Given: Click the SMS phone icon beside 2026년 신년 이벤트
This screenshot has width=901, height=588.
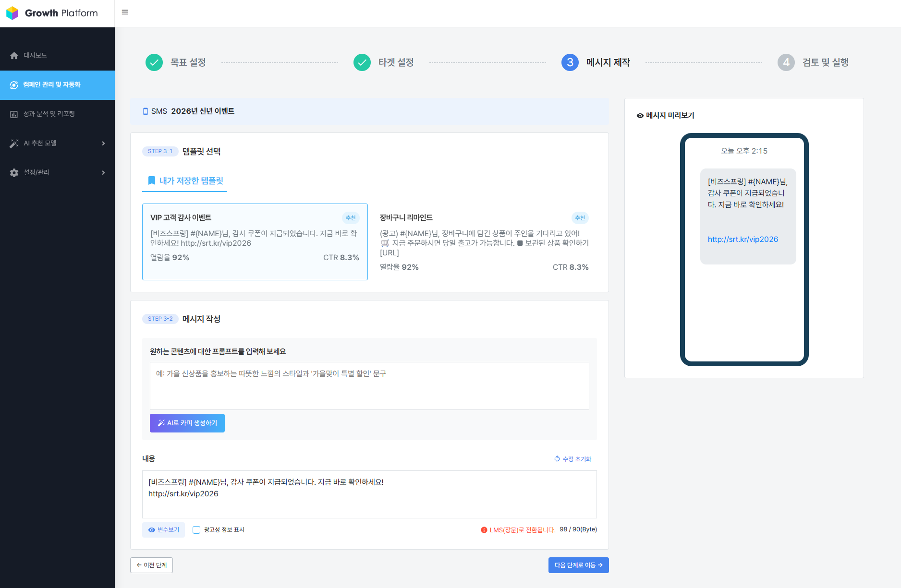Looking at the screenshot, I should 146,111.
